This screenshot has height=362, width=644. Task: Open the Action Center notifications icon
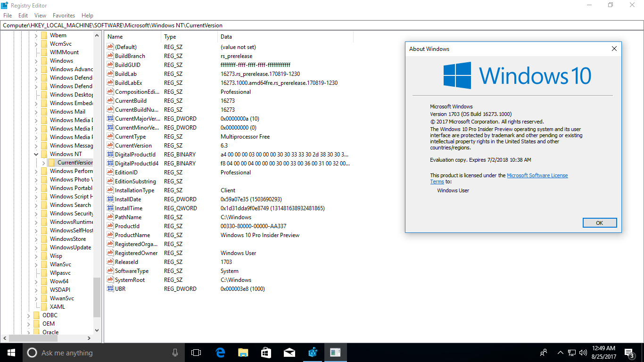(x=629, y=353)
